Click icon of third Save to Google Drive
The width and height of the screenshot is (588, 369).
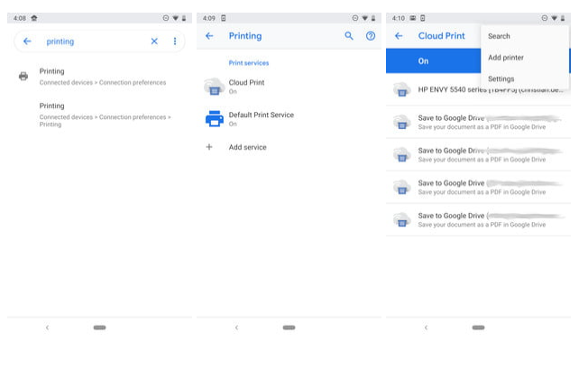click(x=401, y=188)
